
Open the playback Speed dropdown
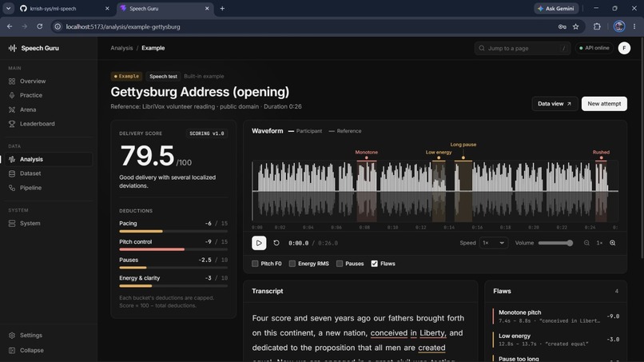(x=493, y=243)
